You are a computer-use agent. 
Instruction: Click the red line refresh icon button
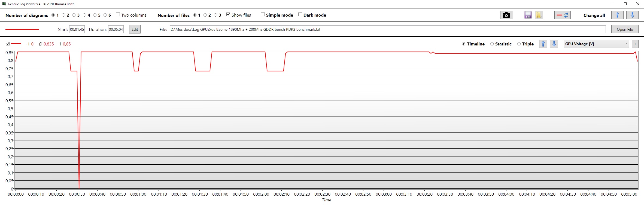(562, 15)
